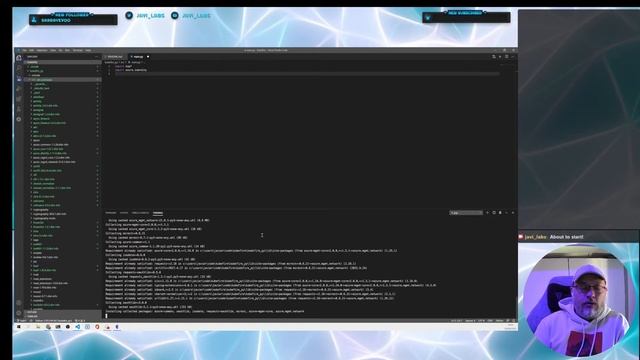Switch to the first editor tab
Screen dimensions: 640x360
click(x=114, y=57)
